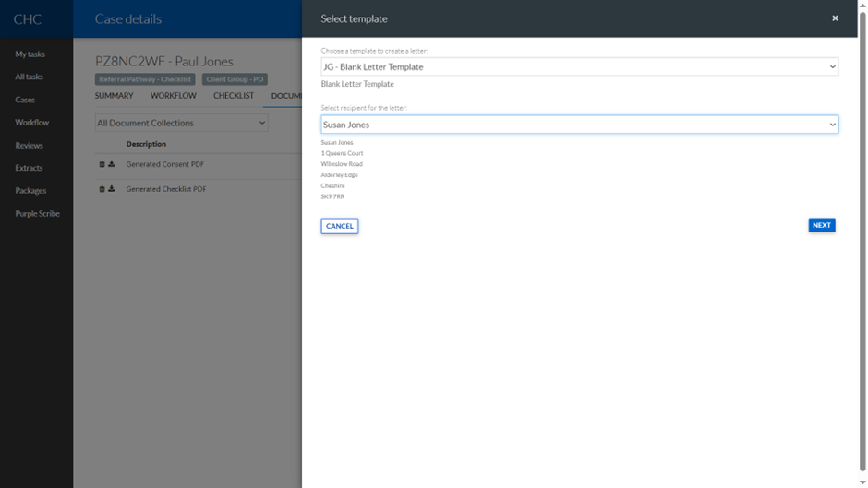Image resolution: width=868 pixels, height=488 pixels.
Task: Click the Next button
Action: click(821, 225)
